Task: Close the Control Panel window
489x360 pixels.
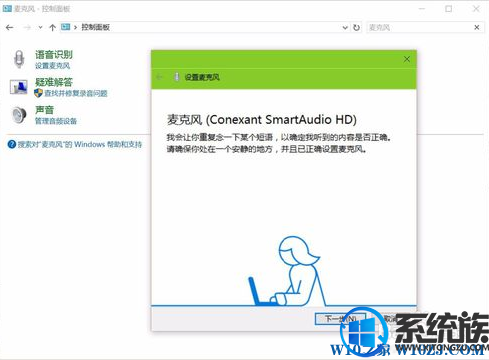Action: coord(476,9)
